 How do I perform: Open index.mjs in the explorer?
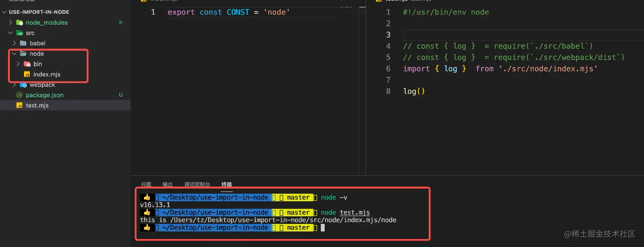pos(47,74)
